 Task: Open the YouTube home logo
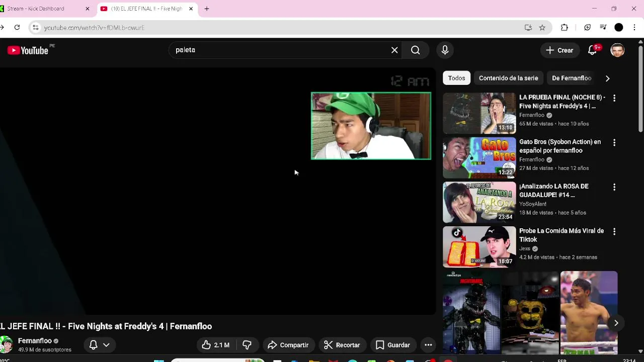[28, 50]
